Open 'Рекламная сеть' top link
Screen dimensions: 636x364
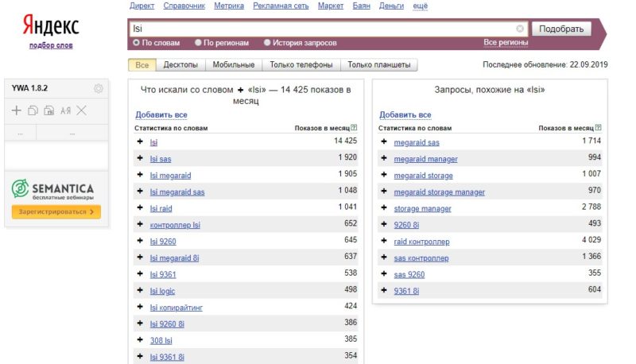coord(281,6)
